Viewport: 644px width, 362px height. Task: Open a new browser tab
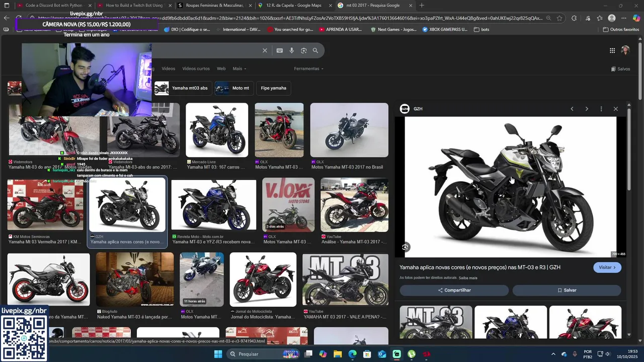tap(422, 6)
